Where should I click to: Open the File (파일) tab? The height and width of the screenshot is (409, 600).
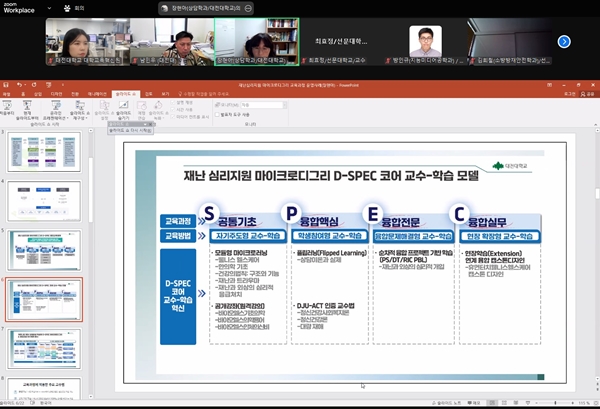coord(7,94)
